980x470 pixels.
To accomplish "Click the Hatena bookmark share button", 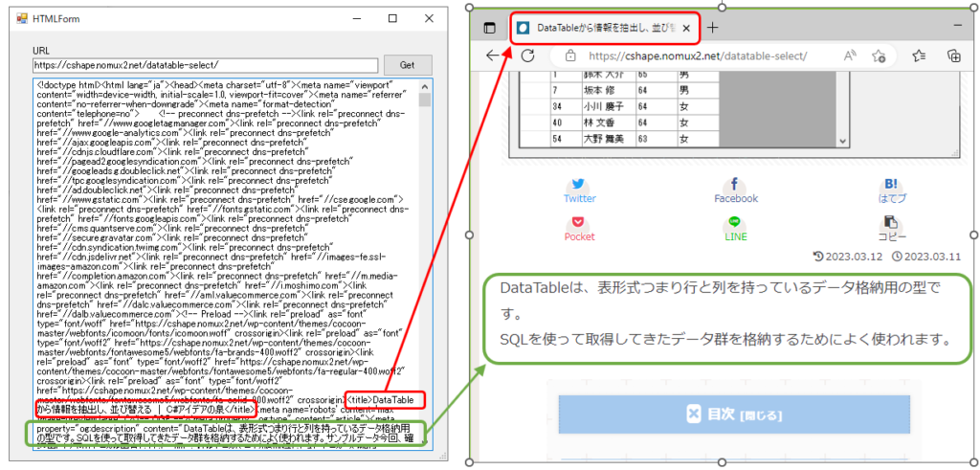I will [x=892, y=190].
